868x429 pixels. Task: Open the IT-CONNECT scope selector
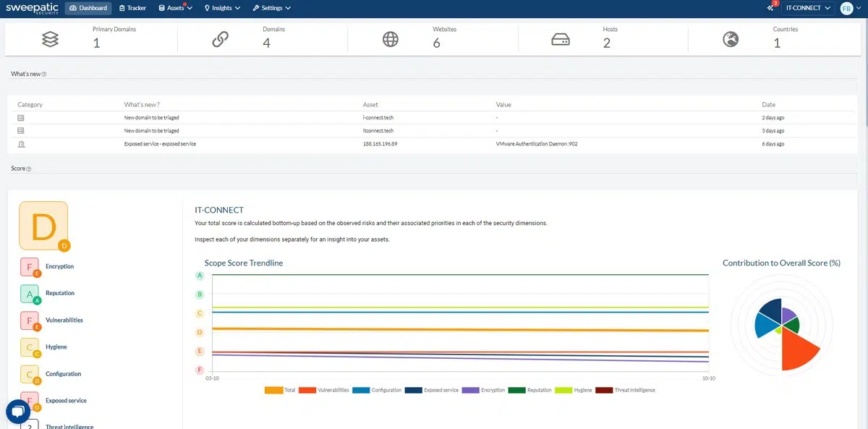click(x=807, y=9)
